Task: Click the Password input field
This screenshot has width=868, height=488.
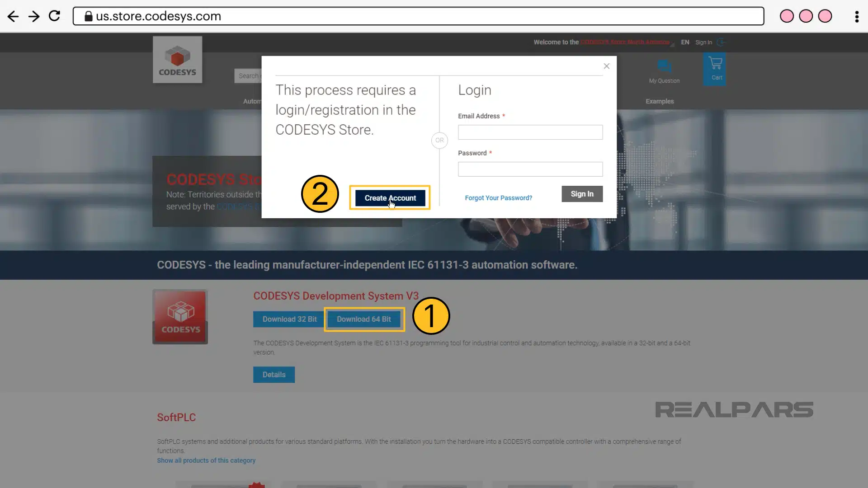Action: (x=530, y=169)
